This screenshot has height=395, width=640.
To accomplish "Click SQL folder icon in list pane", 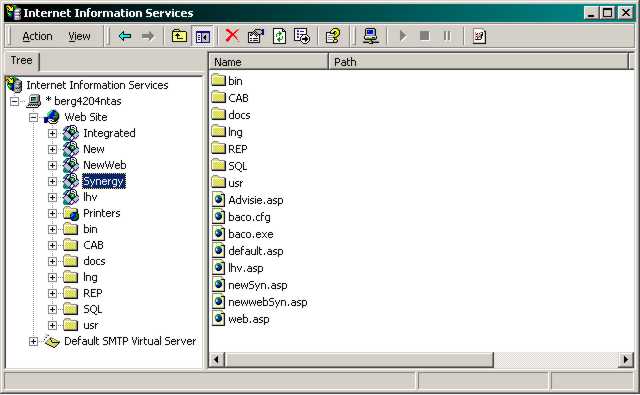I will pyautogui.click(x=219, y=166).
